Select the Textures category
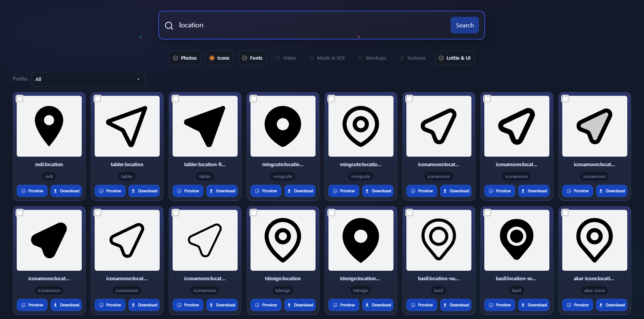 tap(412, 58)
